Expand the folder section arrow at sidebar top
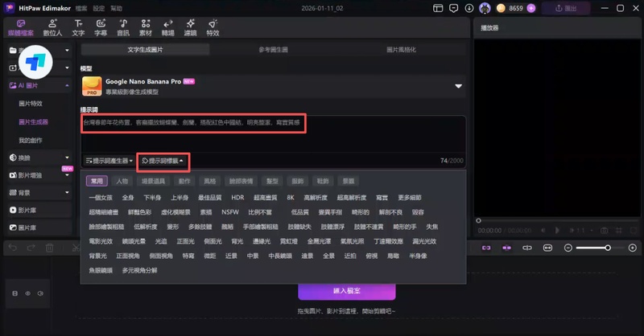This screenshot has height=336, width=644. (x=67, y=50)
